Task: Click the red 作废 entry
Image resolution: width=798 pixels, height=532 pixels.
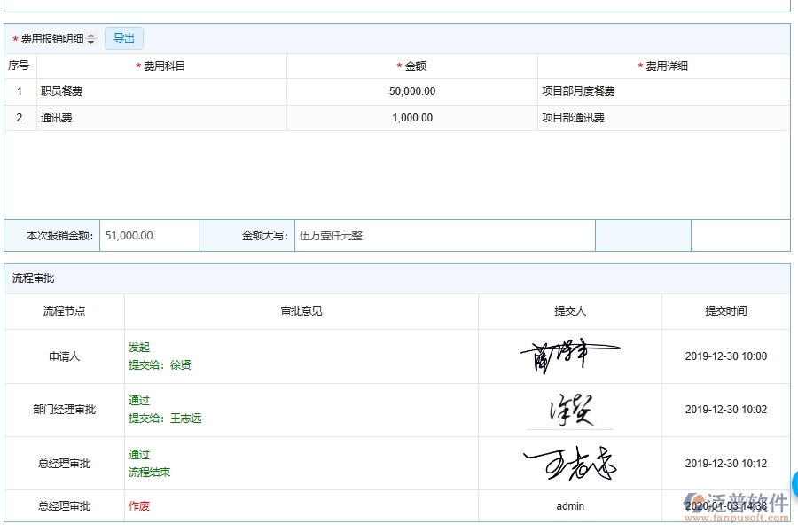Action: 139,506
